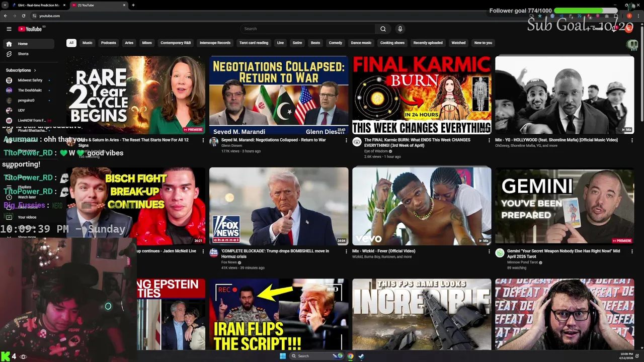Switch to the Glint browser tab
The width and height of the screenshot is (644, 362).
coord(38,5)
